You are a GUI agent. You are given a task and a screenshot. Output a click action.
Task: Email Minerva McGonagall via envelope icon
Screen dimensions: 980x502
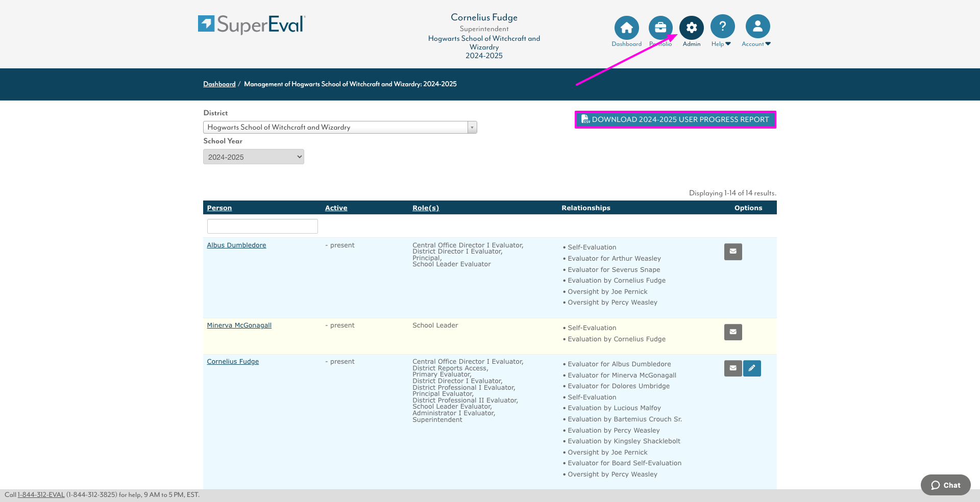733,332
